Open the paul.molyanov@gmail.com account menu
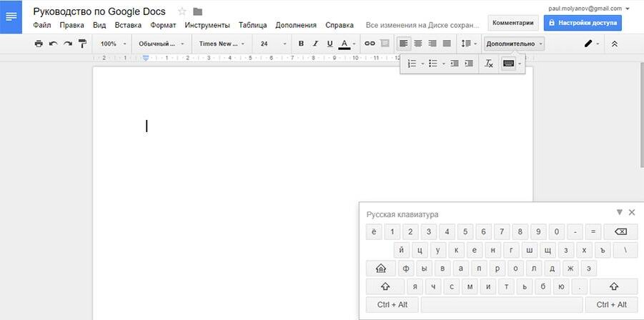 coord(588,8)
